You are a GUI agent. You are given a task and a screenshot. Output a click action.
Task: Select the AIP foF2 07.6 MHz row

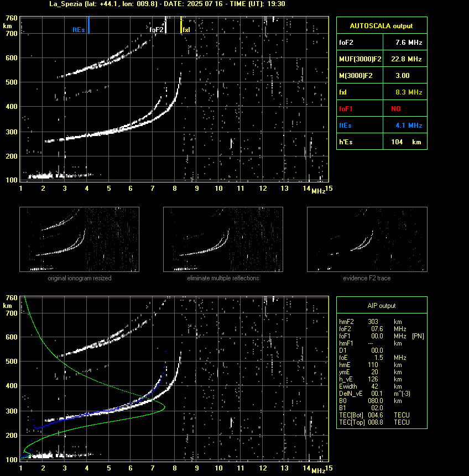click(x=373, y=329)
